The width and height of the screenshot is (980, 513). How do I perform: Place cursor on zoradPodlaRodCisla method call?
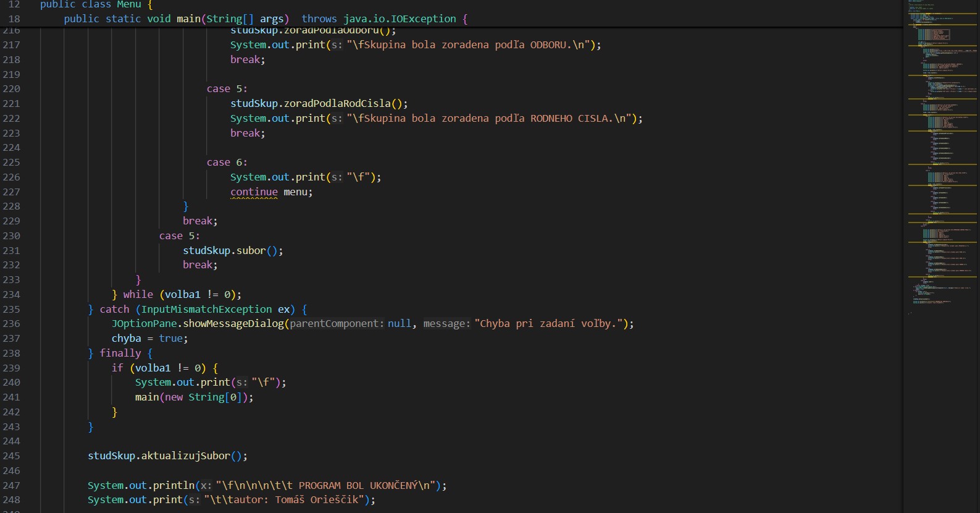tap(337, 103)
